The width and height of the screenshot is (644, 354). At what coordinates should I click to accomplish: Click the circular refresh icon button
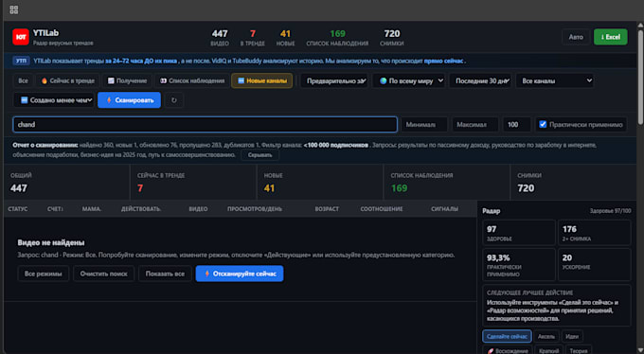[x=174, y=100]
